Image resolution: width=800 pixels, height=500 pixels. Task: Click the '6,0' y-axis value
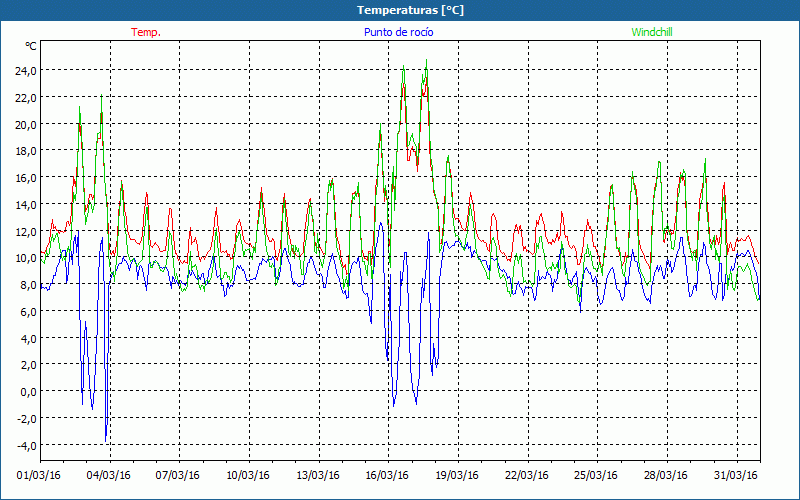coord(28,312)
